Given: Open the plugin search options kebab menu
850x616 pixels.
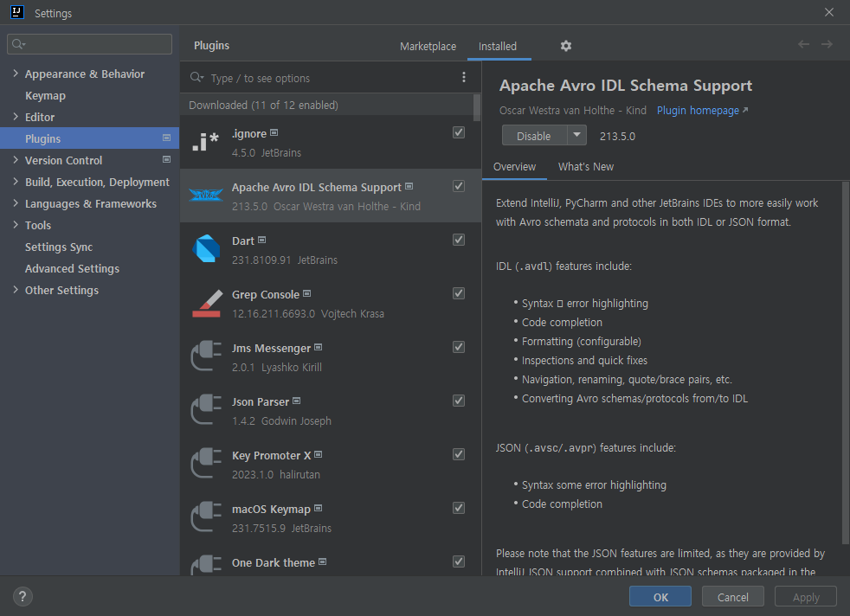Looking at the screenshot, I should point(463,78).
